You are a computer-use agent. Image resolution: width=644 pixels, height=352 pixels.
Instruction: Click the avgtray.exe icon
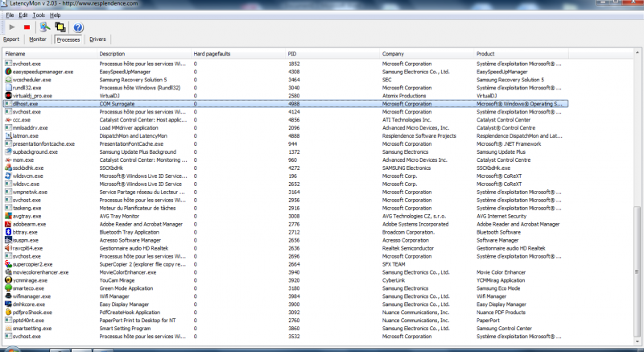click(8, 216)
